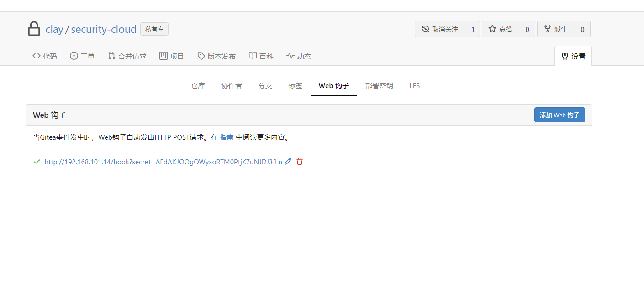Image resolution: width=644 pixels, height=284 pixels.
Task: Click the 添加 Web 钩子 button
Action: pos(560,115)
